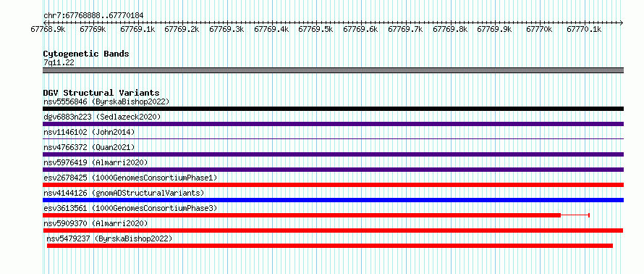Click the 67769.4k ruler tick label
This screenshot has height=274, width=644.
271,29
